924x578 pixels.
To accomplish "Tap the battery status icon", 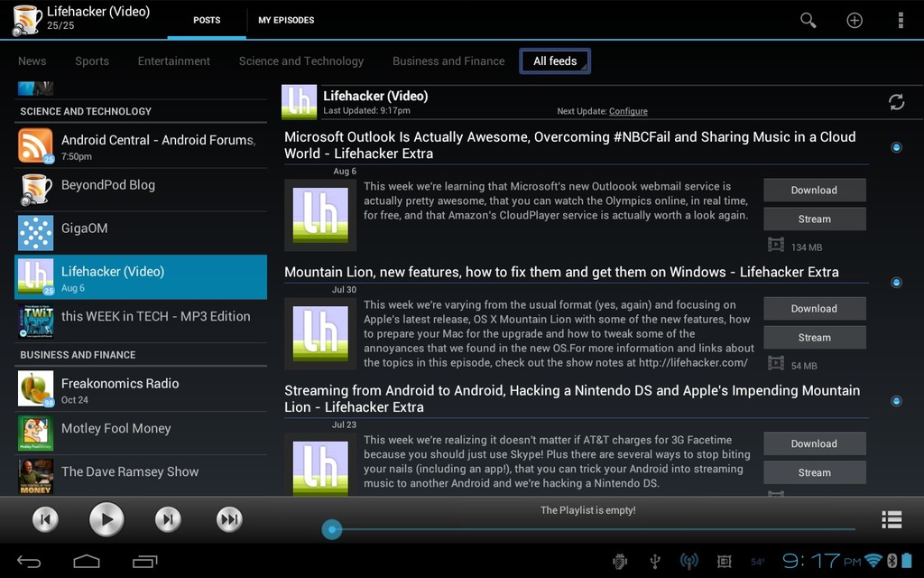I will click(x=906, y=561).
